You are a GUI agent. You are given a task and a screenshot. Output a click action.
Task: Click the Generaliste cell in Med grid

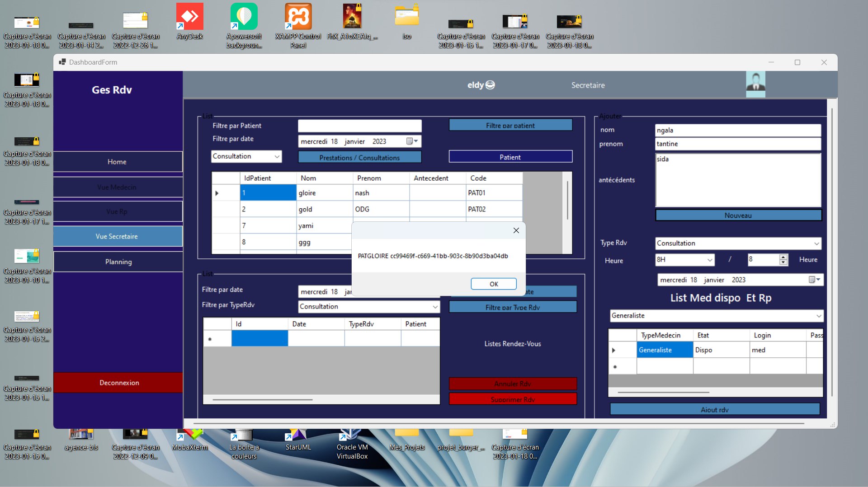(x=665, y=350)
